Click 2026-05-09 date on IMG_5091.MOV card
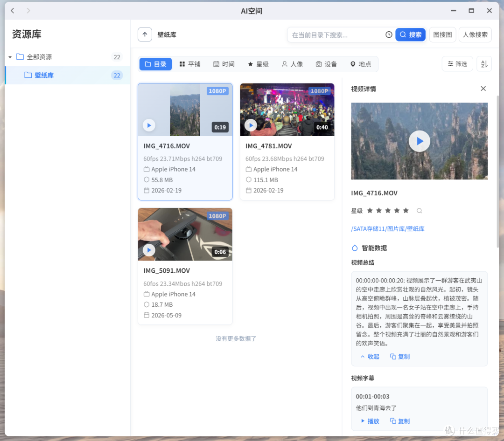Viewport: 504px width, 441px height. coord(167,315)
